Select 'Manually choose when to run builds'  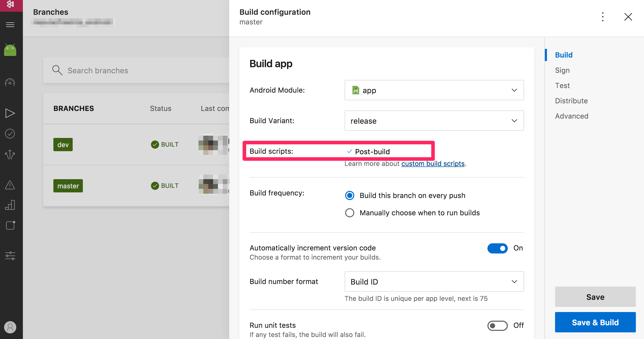coord(350,213)
